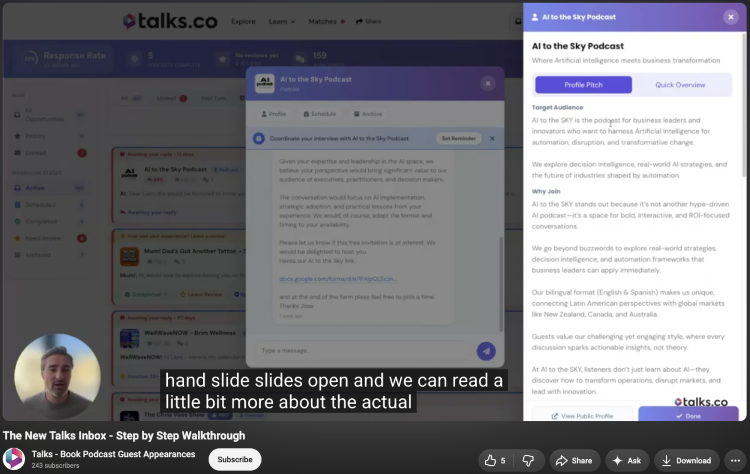The height and width of the screenshot is (474, 750).
Task: Open the Profile tab in chat modal
Action: point(274,114)
